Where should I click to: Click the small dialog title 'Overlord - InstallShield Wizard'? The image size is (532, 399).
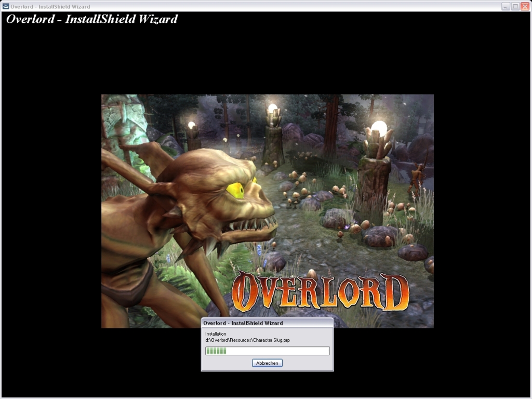tap(243, 323)
